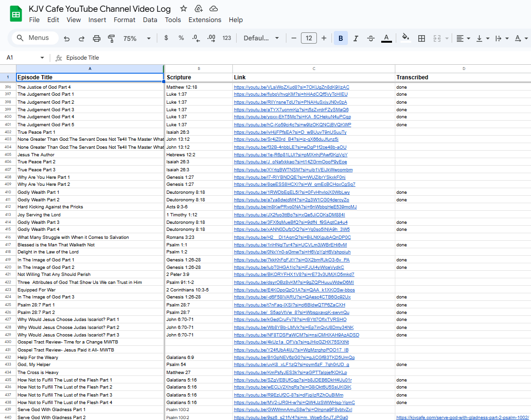The image size is (531, 420).
Task: Select column A header
Action: 90,69
